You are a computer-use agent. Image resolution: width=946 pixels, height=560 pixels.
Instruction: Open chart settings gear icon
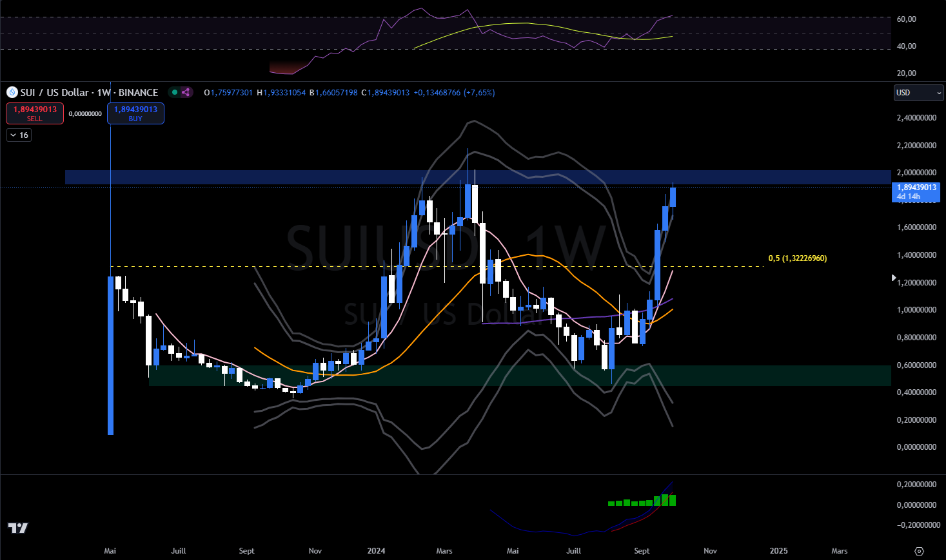tap(919, 551)
